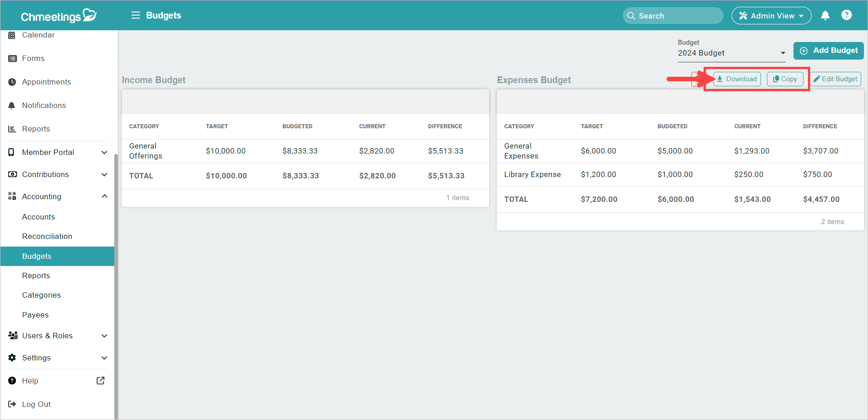Click the Income Budget heading

(x=154, y=80)
